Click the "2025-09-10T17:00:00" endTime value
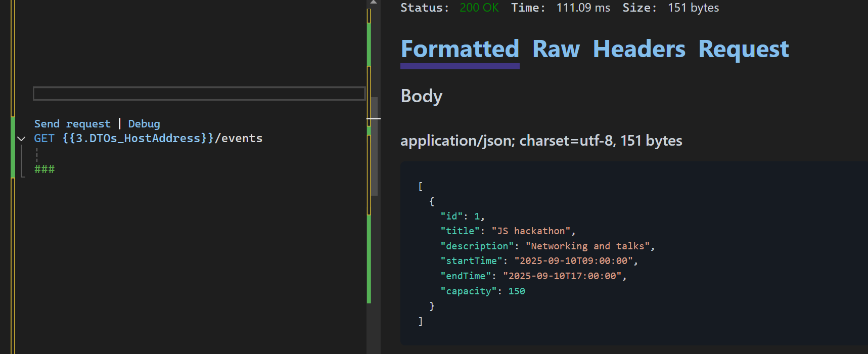This screenshot has width=868, height=354. 563,276
